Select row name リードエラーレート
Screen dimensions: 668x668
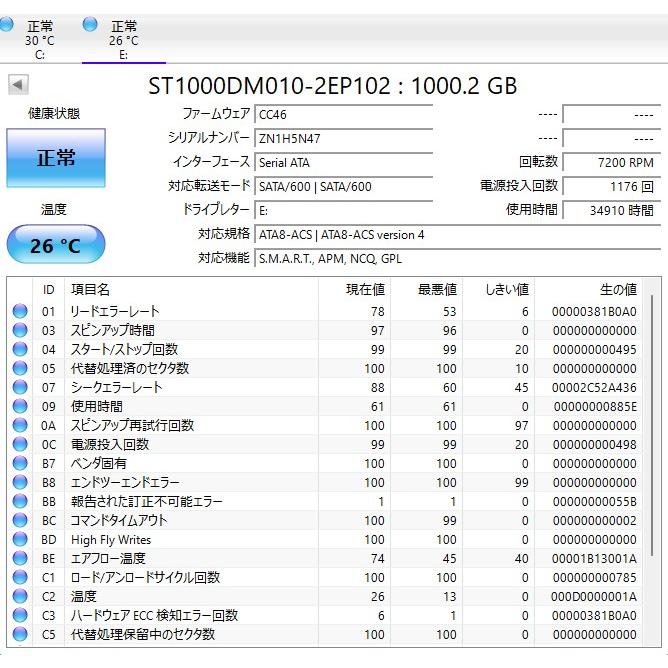[x=115, y=311]
